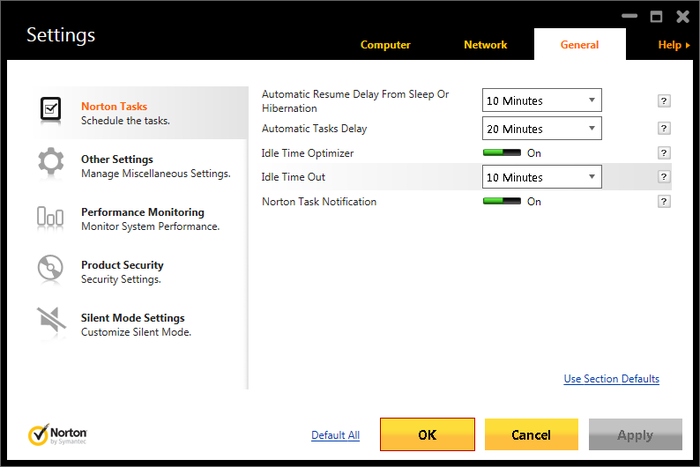Select the General tab

pos(579,44)
